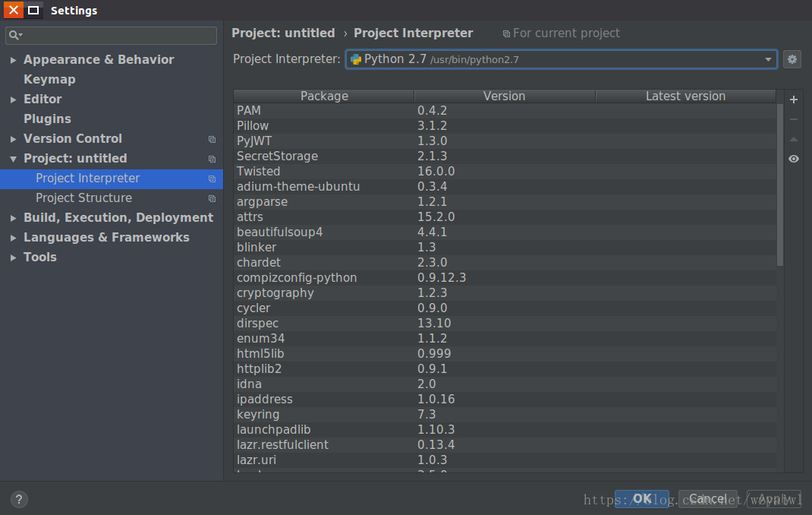Confirm with the OK button
812x515 pixels.
click(641, 498)
